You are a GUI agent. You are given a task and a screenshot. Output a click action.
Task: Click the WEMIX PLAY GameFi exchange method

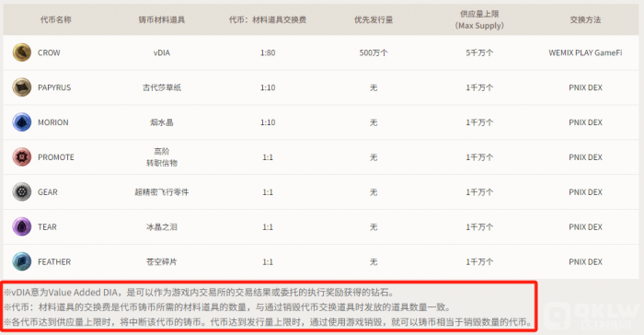click(x=585, y=52)
